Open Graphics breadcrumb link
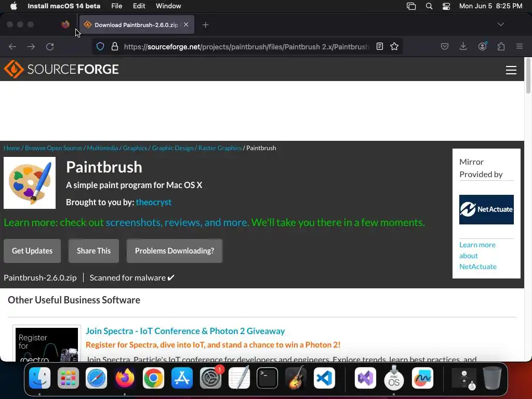This screenshot has height=399, width=532. click(x=135, y=148)
